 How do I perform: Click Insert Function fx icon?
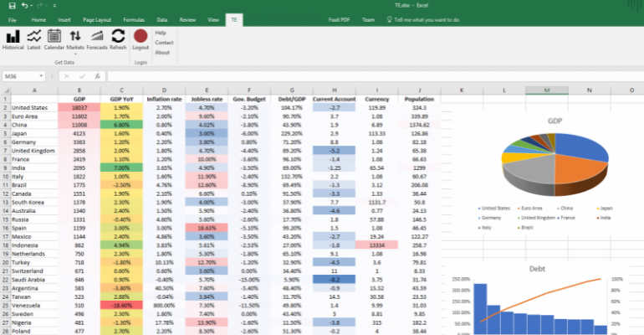point(97,76)
